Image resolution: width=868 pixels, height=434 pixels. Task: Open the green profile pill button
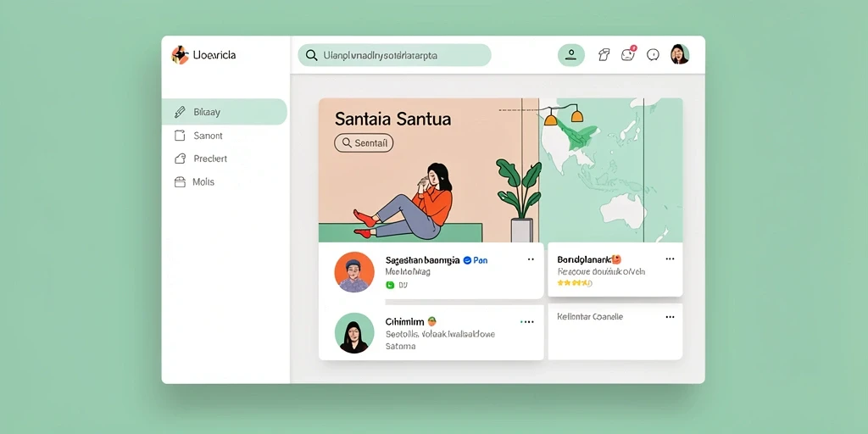click(570, 55)
